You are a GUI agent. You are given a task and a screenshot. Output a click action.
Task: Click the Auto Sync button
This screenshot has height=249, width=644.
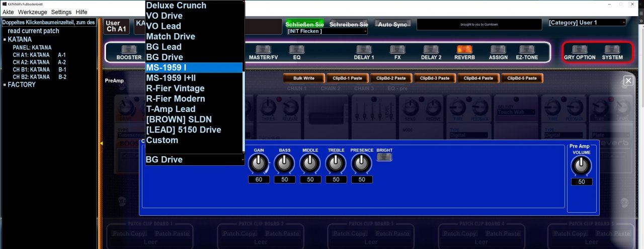click(x=393, y=24)
